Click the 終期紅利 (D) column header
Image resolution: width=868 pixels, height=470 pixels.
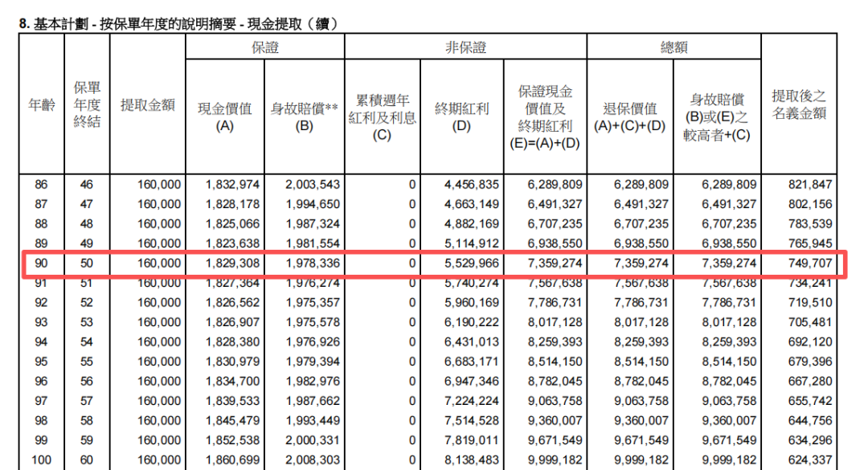click(462, 116)
